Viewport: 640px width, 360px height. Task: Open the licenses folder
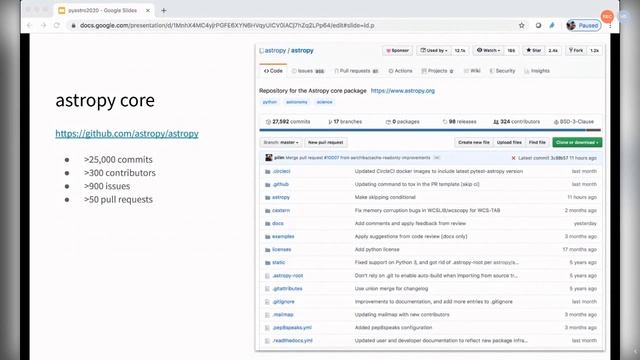click(x=282, y=249)
